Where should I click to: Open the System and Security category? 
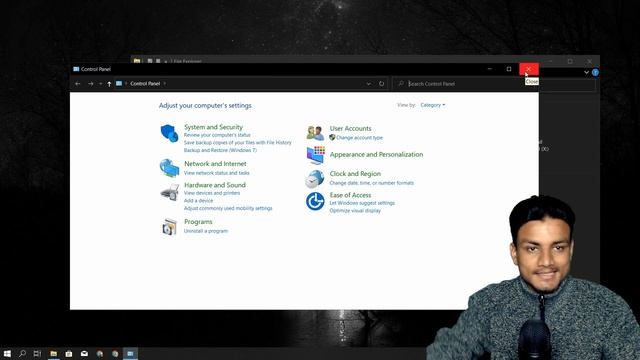pos(213,127)
